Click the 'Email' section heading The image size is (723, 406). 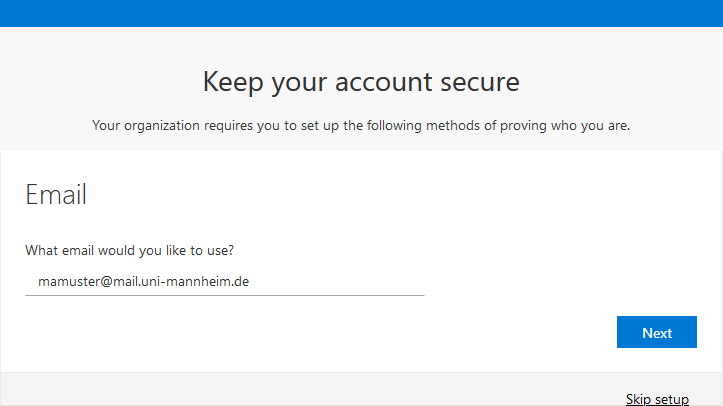pos(56,194)
